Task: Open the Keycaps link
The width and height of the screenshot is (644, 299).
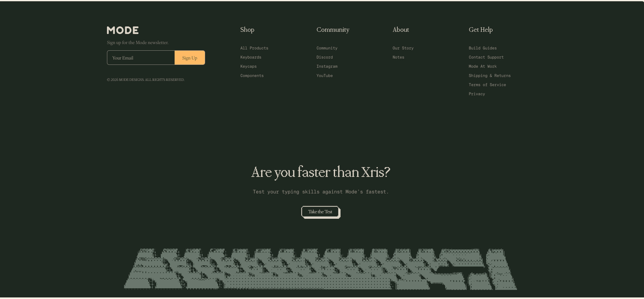Action: 249,66
